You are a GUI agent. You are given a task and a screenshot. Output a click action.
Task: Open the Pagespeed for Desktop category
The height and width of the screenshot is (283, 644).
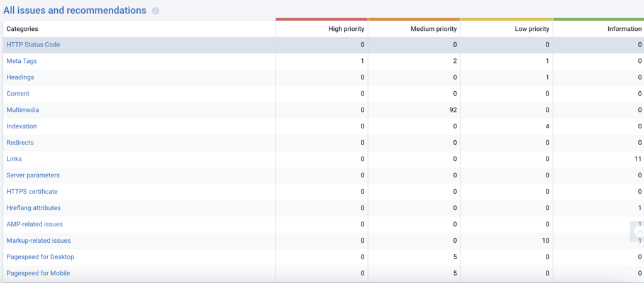[x=40, y=257]
